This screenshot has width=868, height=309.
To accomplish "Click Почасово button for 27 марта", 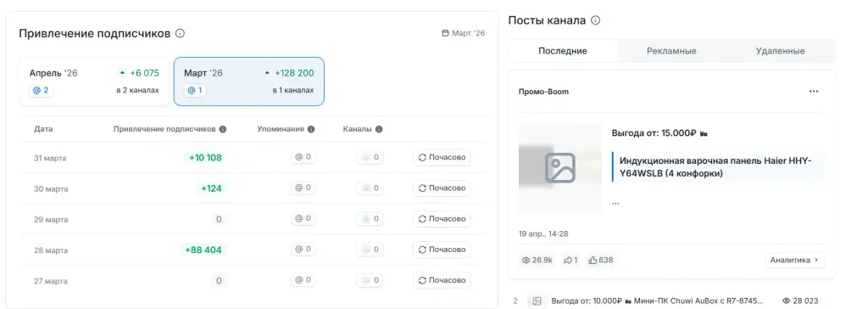I will click(442, 281).
